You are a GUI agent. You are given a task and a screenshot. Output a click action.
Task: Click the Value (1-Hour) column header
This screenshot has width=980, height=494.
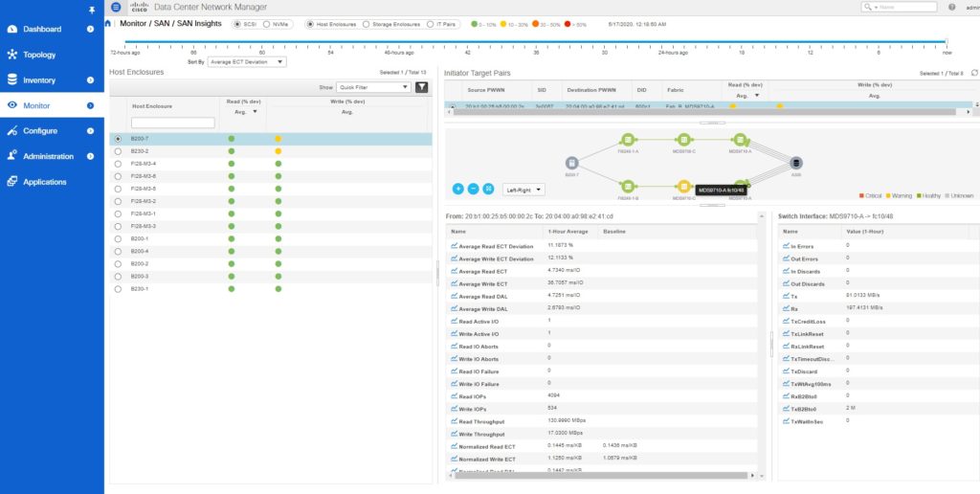point(863,232)
